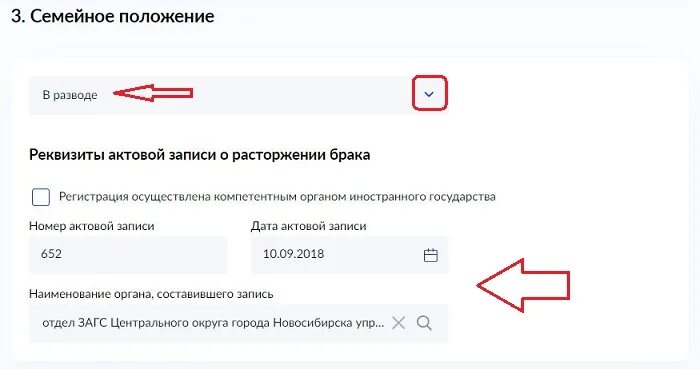Screen dimensions: 700x369
Task: Select the date field showing 10.09.2018
Action: (350, 255)
